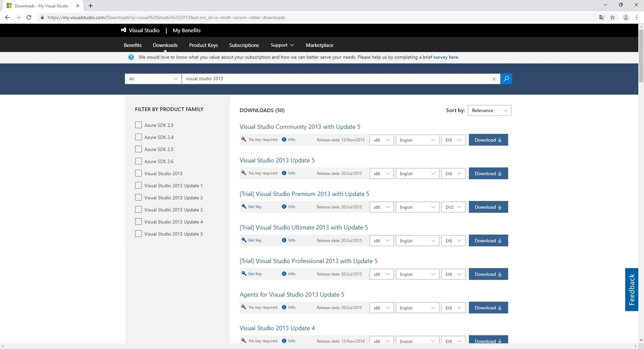Check the Azure SDK 2.3 filter
Screen dimensions: 644x349
pos(138,125)
